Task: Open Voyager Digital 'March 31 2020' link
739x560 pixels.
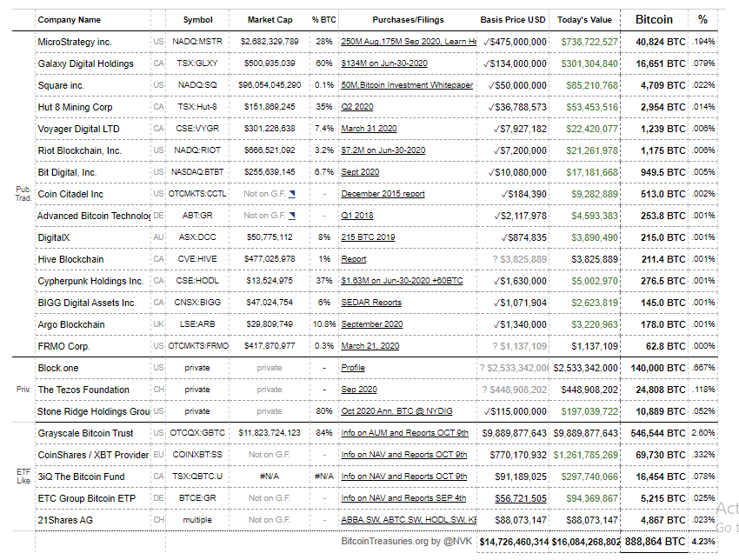Action: click(x=369, y=128)
